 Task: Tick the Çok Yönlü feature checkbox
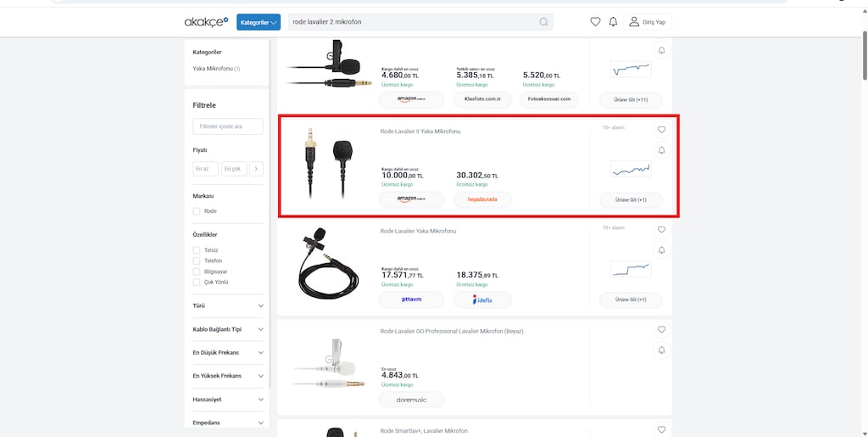(x=197, y=283)
